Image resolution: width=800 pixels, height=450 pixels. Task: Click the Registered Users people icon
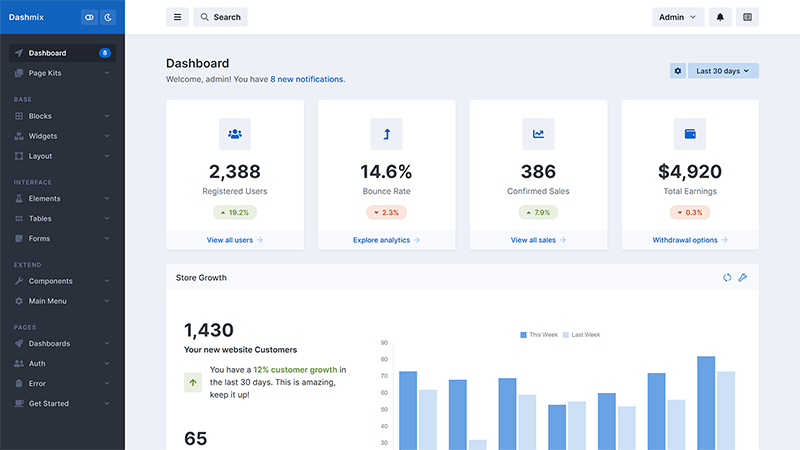(x=235, y=134)
